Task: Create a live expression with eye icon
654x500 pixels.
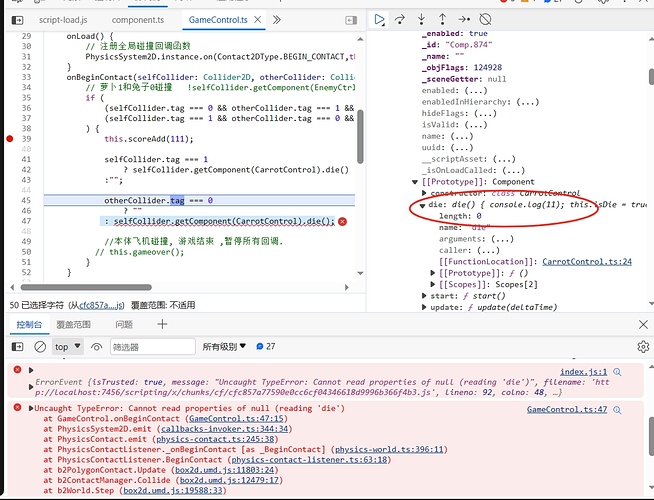Action: [x=96, y=347]
